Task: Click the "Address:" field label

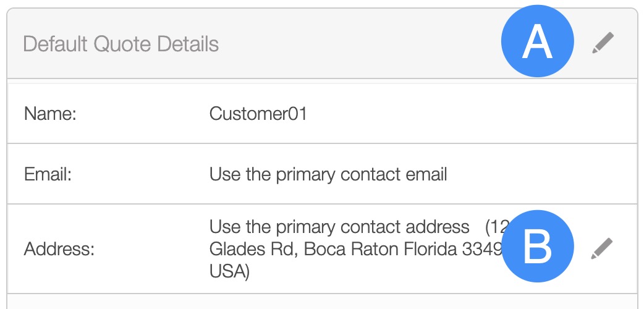Action: 59,250
